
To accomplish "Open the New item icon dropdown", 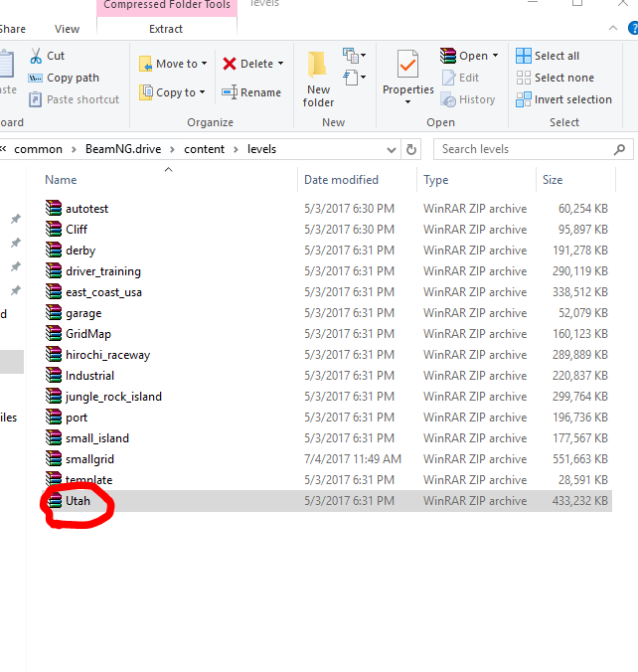I will (x=354, y=56).
